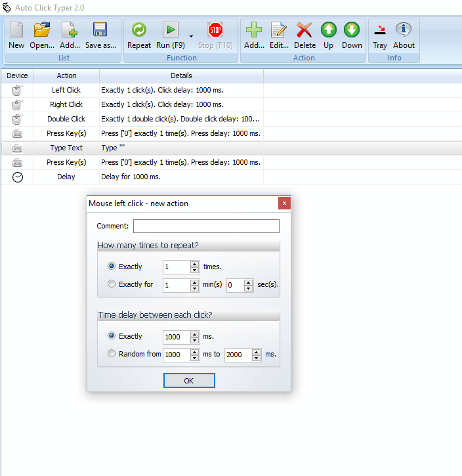The height and width of the screenshot is (476, 462).
Task: Select the Type Text row keyboard icon
Action: (17, 148)
